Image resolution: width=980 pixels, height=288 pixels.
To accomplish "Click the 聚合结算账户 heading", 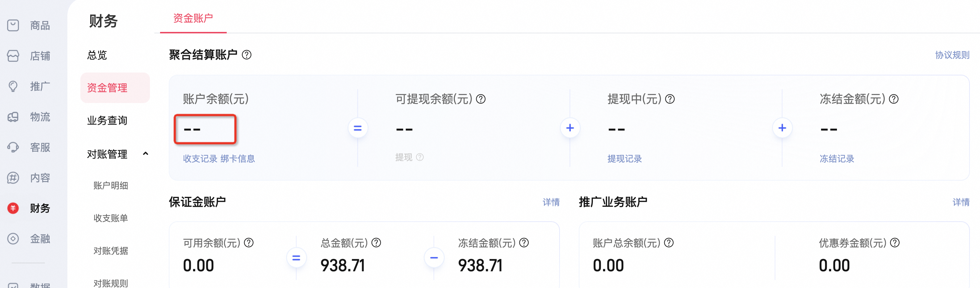I will pyautogui.click(x=203, y=55).
